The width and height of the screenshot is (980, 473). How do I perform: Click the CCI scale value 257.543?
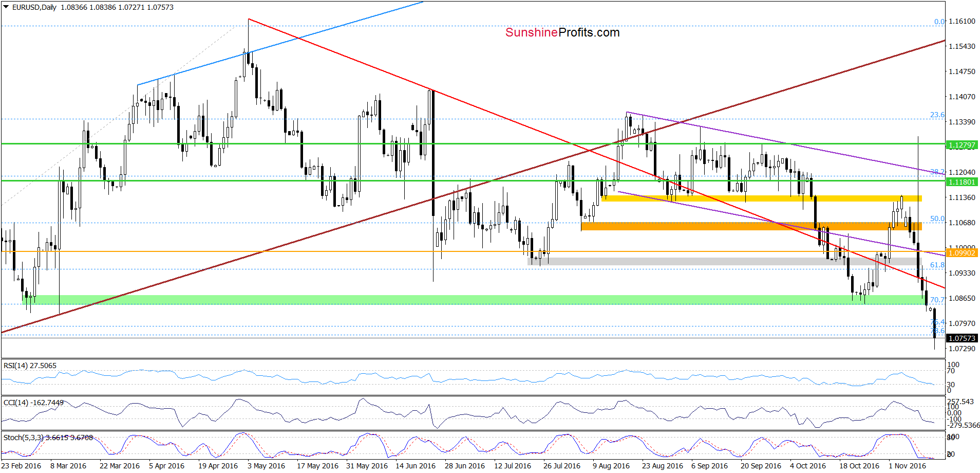click(x=960, y=402)
